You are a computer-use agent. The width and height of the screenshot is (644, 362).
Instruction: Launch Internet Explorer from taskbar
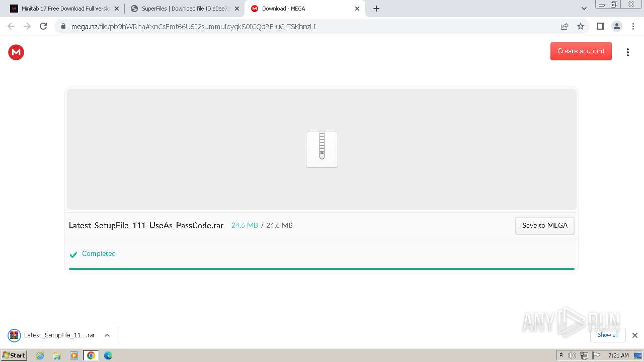[x=40, y=355]
